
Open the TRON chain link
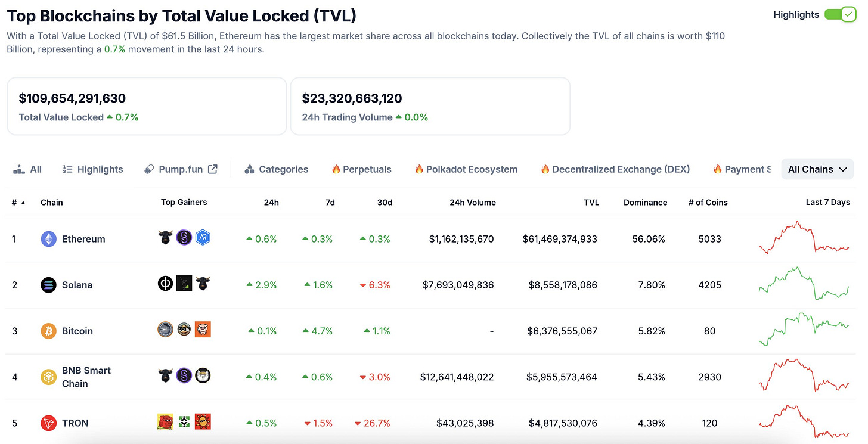point(75,423)
